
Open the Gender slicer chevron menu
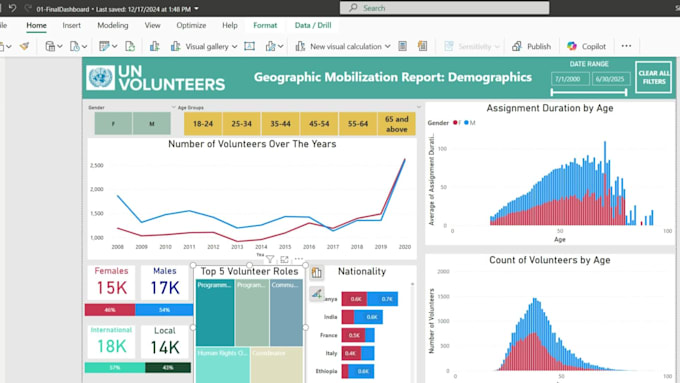(x=173, y=107)
